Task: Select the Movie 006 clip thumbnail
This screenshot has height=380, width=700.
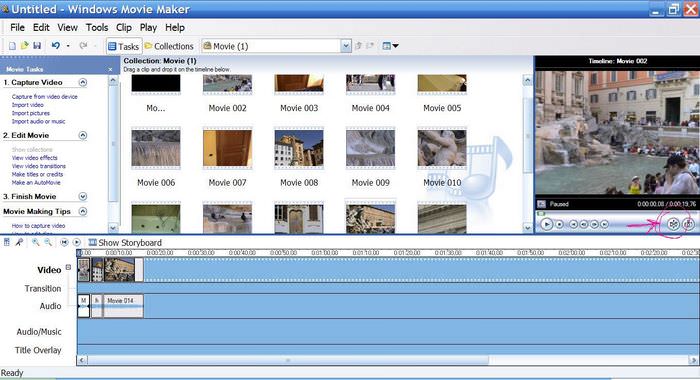Action: coord(156,148)
